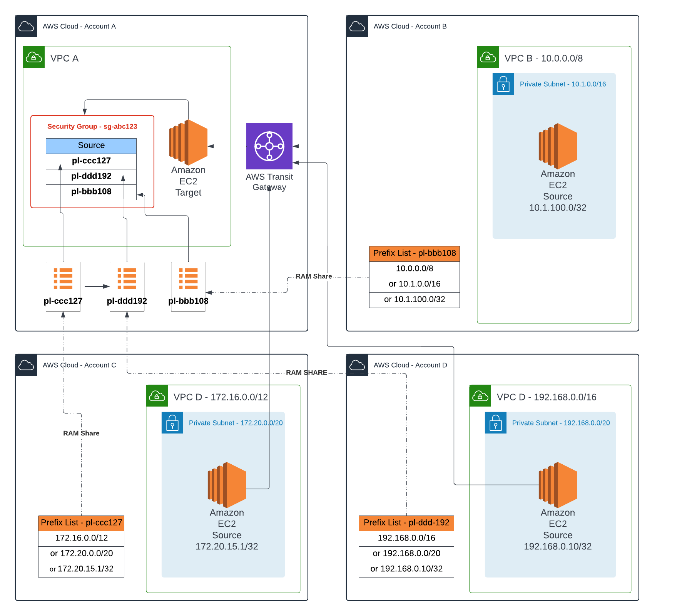Click the Prefix List - pl-ccc127 header
This screenshot has height=616, width=682.
(x=81, y=523)
